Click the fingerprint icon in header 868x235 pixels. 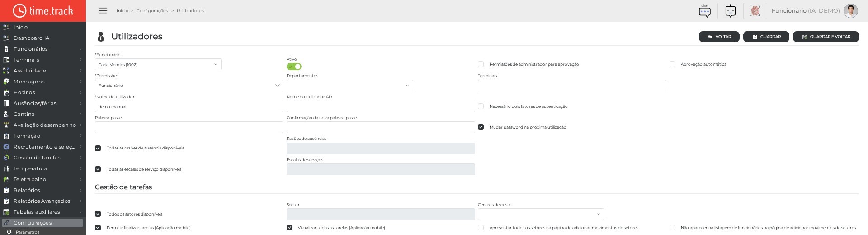[755, 11]
